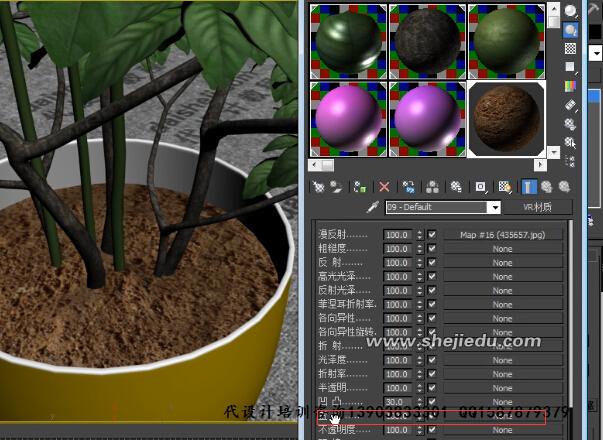The image size is (603, 440).
Task: Click the VR材质 material type button
Action: [537, 207]
